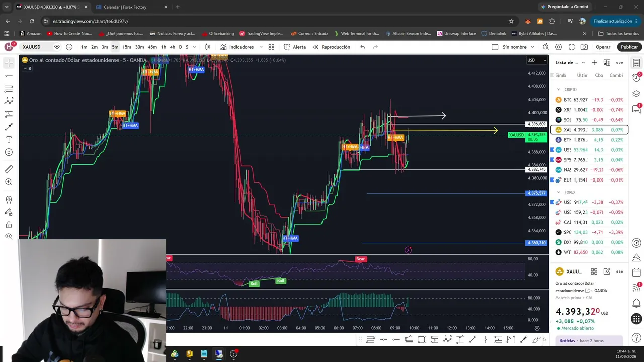Switch to the 1m timeframe
Screen dimensions: 644x362
click(84, 47)
